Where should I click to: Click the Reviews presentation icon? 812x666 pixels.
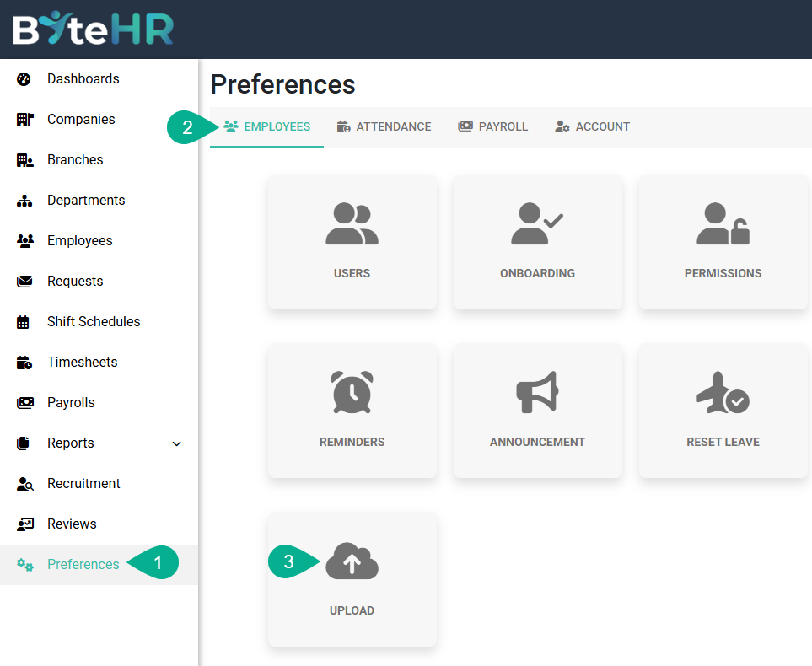coord(24,524)
